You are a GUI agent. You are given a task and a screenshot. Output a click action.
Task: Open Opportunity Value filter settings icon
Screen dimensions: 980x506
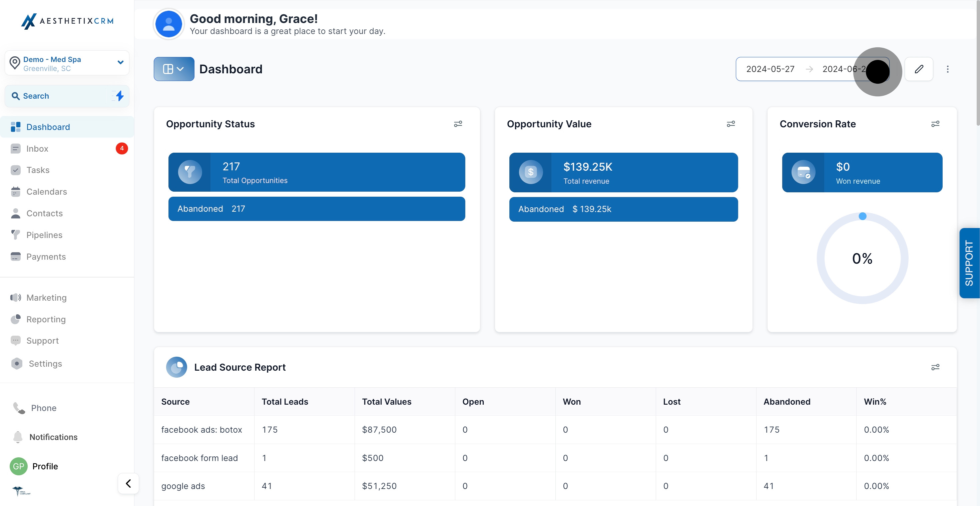(730, 124)
